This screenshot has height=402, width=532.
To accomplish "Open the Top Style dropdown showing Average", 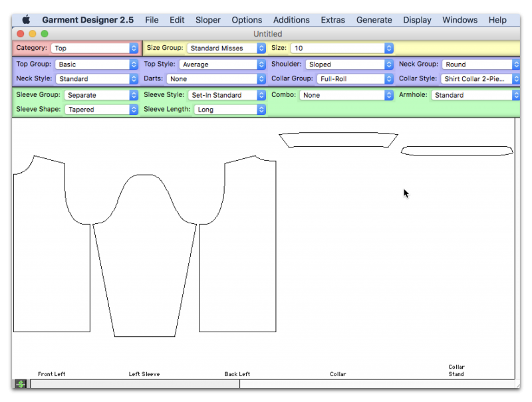I will coord(222,64).
